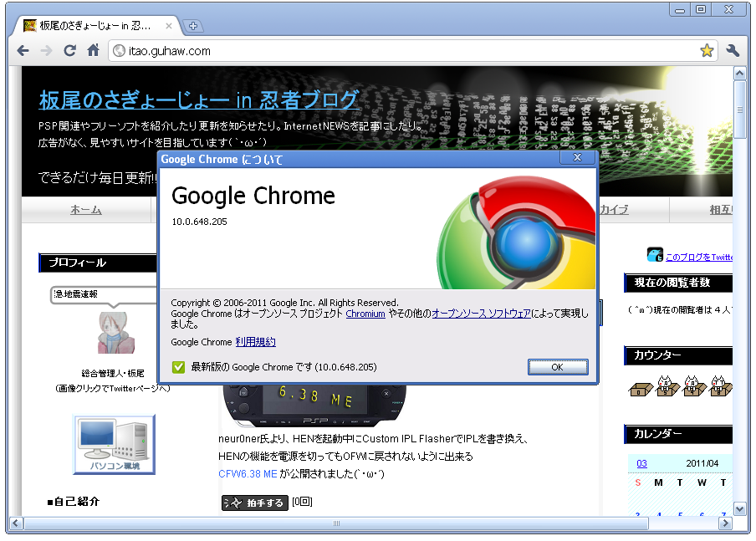Click the OK button

(x=558, y=367)
